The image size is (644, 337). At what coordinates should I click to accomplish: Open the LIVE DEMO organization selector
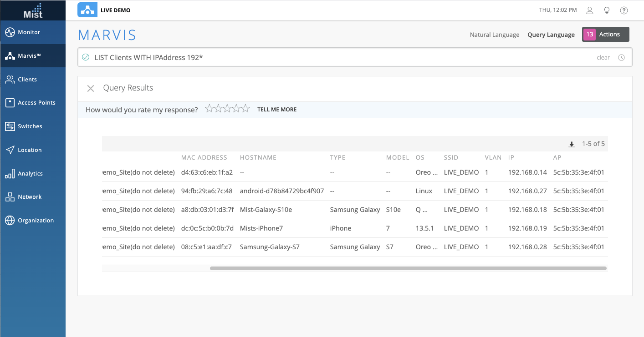104,10
